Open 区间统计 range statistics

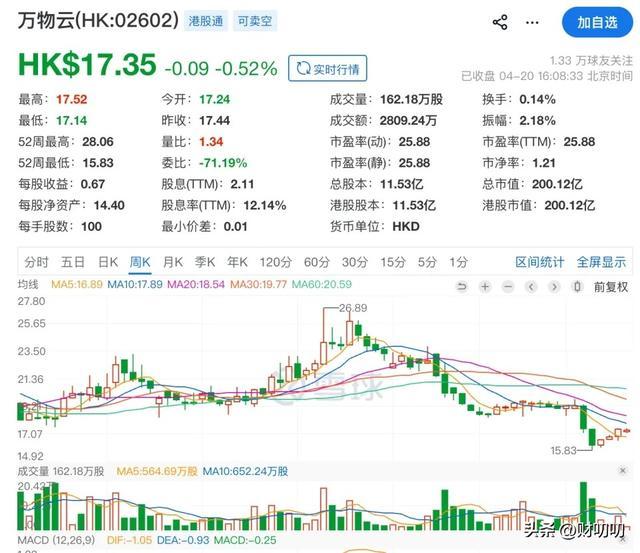539,262
